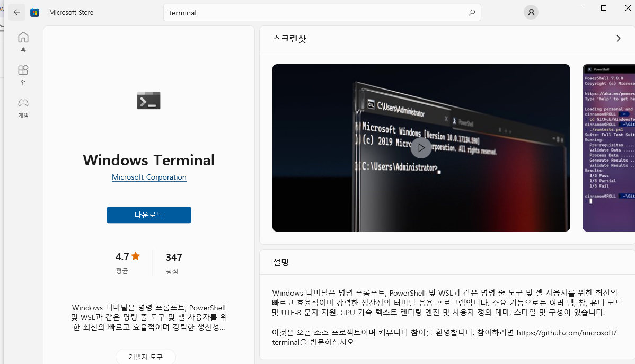Image resolution: width=635 pixels, height=364 pixels.
Task: Click the Windows Terminal app icon
Action: click(148, 101)
